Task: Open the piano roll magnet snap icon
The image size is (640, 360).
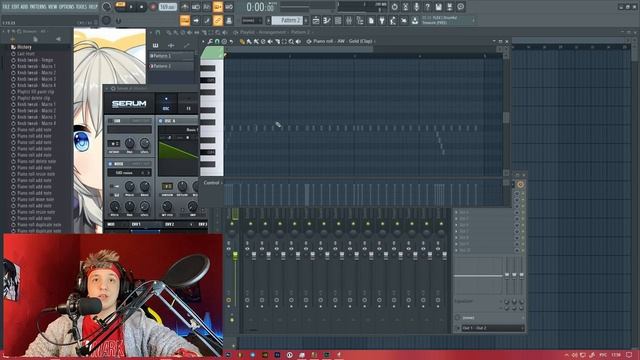Action: tap(217, 41)
